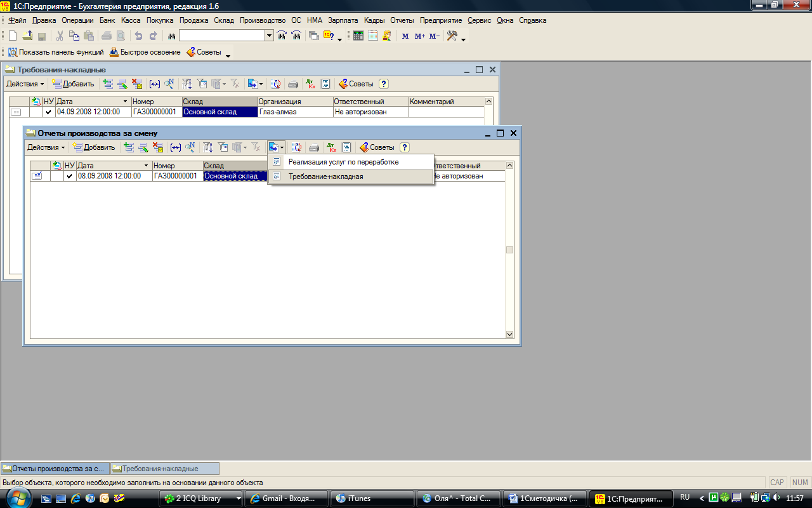Toggle НУ checkmark in the 04.09.2008 row

pos(48,112)
